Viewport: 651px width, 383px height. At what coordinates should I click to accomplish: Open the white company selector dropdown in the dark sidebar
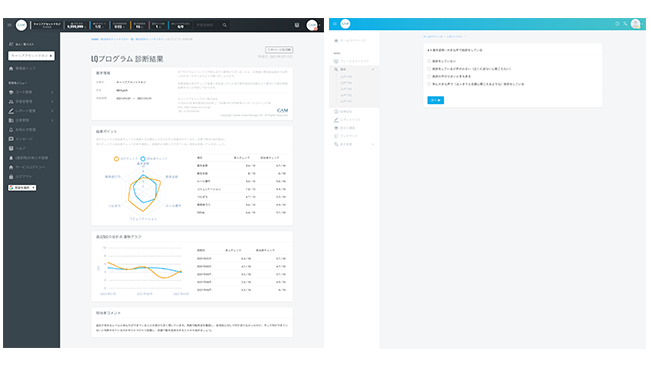[x=31, y=56]
